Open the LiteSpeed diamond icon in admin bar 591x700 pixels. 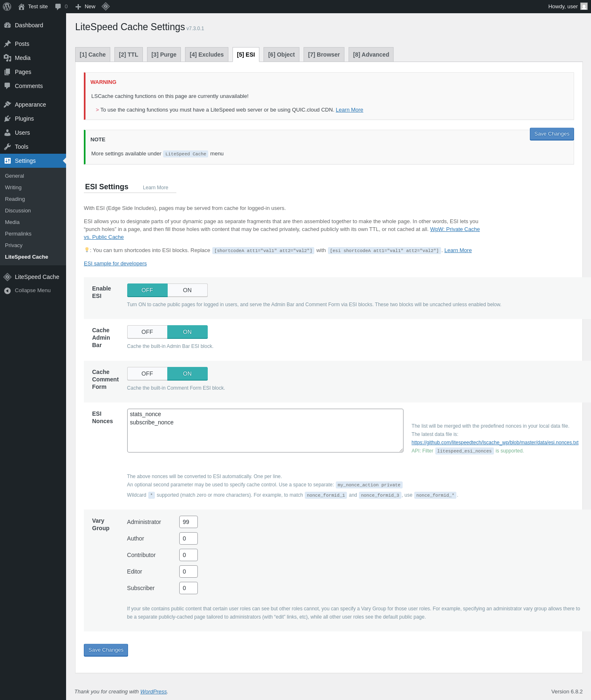(106, 7)
